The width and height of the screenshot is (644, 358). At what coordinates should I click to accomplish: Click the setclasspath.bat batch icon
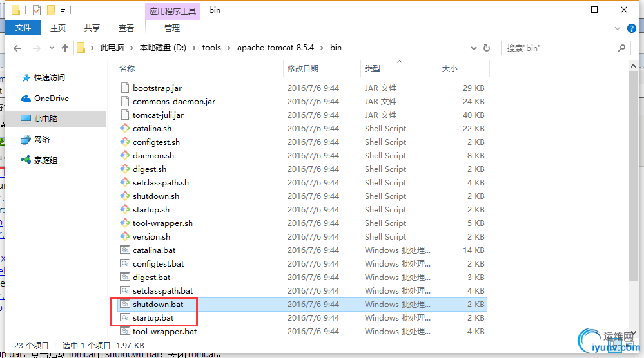pyautogui.click(x=125, y=290)
